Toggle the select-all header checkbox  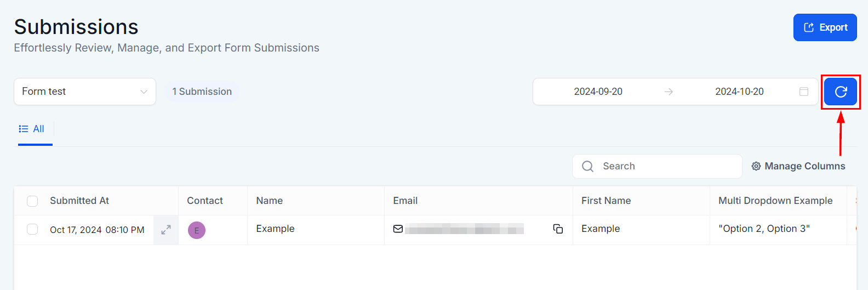32,201
